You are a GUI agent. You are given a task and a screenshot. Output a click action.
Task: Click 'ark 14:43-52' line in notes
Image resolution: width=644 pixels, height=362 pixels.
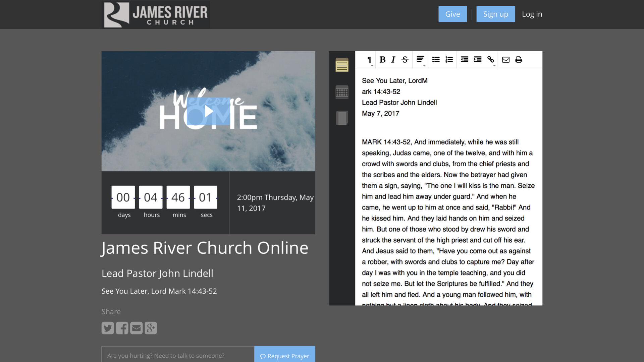[381, 92]
